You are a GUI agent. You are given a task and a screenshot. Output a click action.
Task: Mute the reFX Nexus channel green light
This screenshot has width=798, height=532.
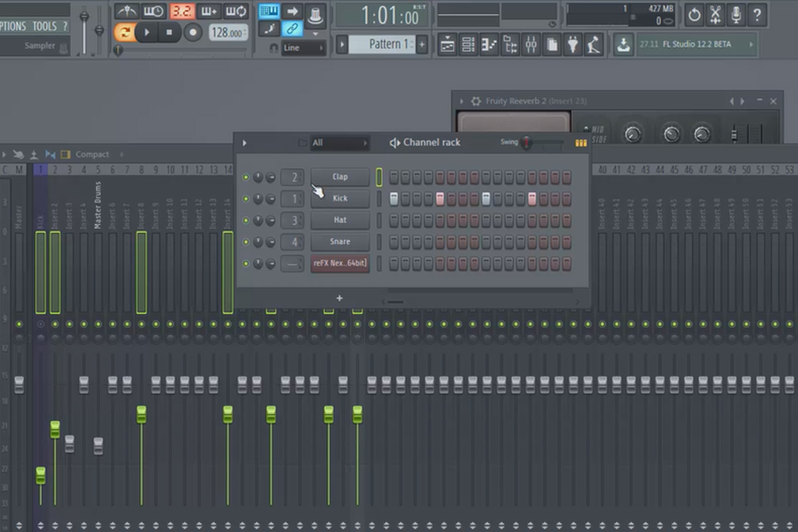coord(246,264)
